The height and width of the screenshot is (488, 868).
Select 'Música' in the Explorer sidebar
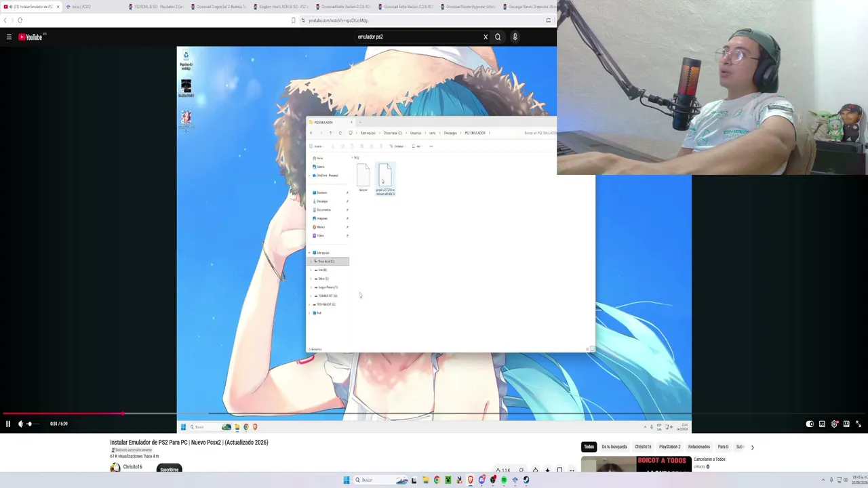tap(321, 227)
